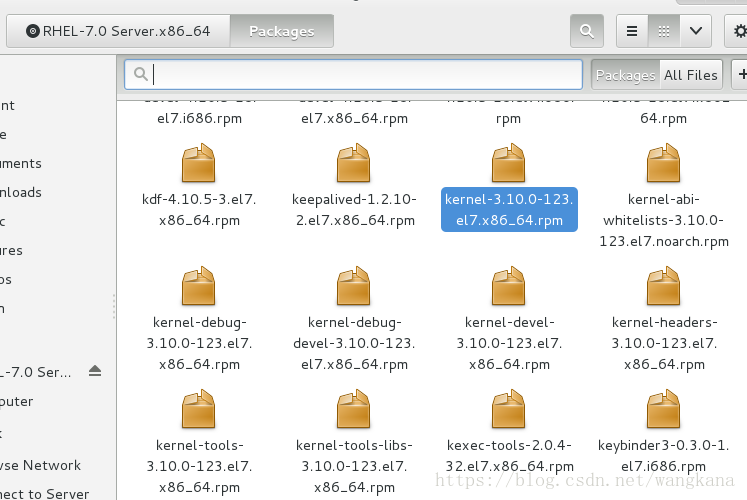Select kdf-4.10.5-3.el7 package icon
Screen dimensions: 747x500
coord(199,163)
